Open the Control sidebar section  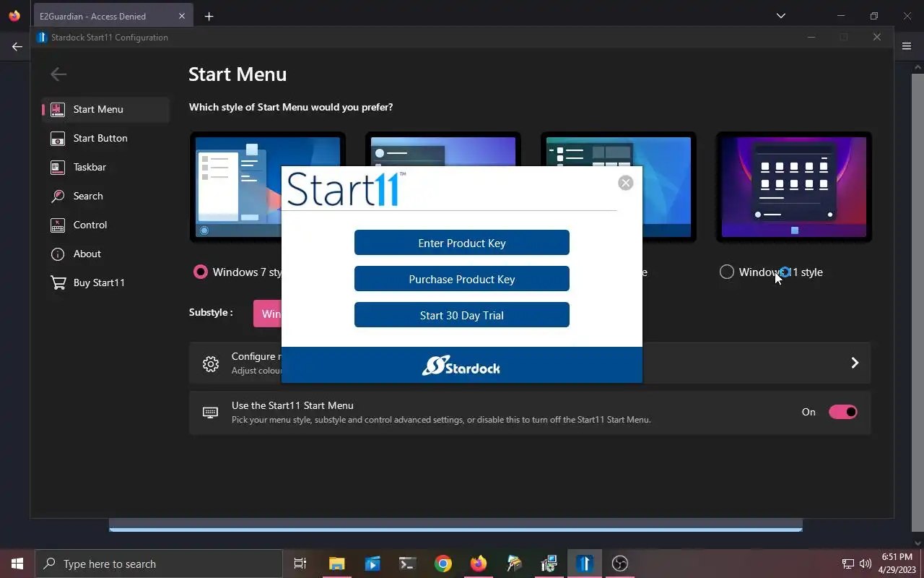pos(105,225)
